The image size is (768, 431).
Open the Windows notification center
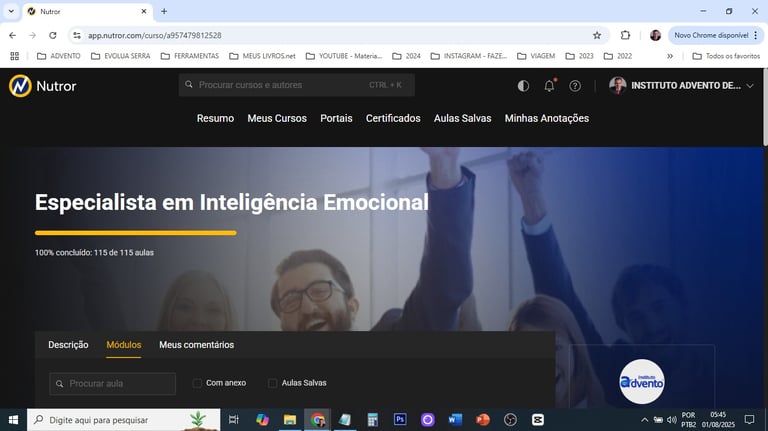click(x=749, y=420)
